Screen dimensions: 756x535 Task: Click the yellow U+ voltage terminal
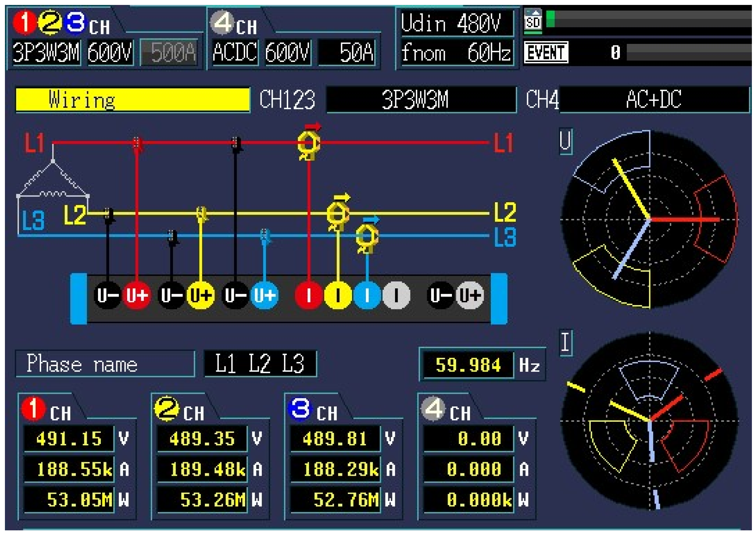tap(201, 295)
